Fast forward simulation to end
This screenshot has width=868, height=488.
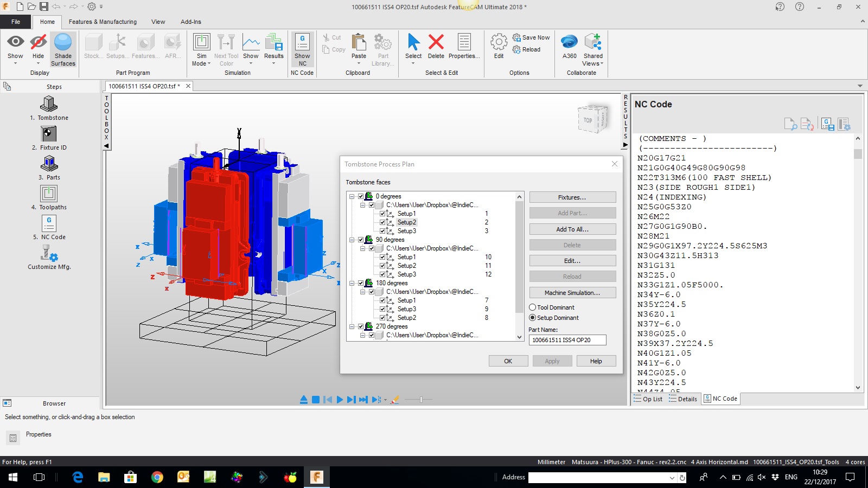[x=363, y=400]
